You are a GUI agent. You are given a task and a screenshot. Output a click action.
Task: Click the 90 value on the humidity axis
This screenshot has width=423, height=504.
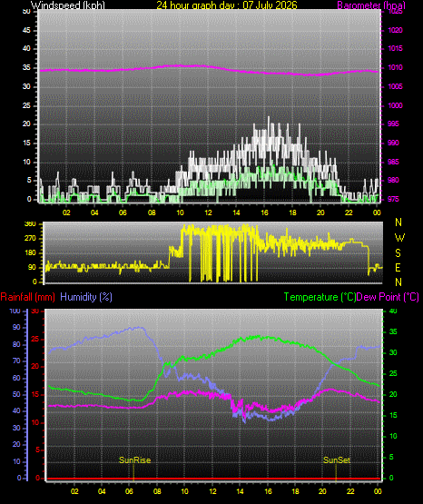[x=16, y=327]
